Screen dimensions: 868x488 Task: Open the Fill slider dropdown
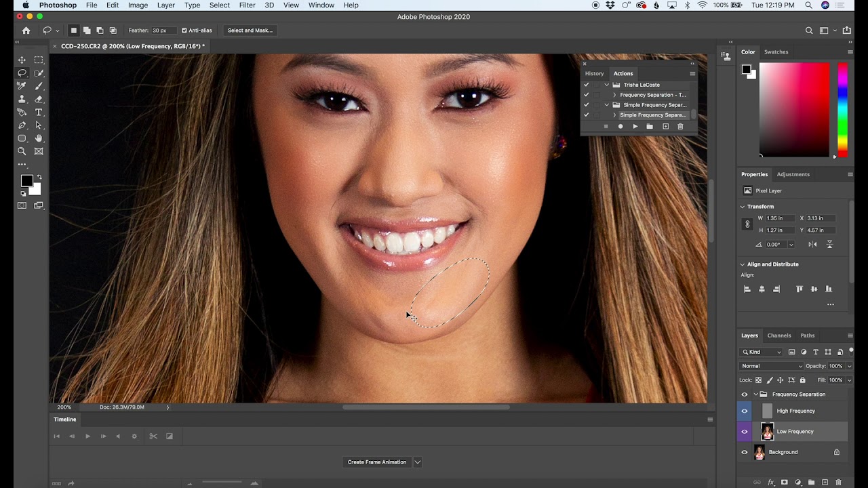coord(849,380)
